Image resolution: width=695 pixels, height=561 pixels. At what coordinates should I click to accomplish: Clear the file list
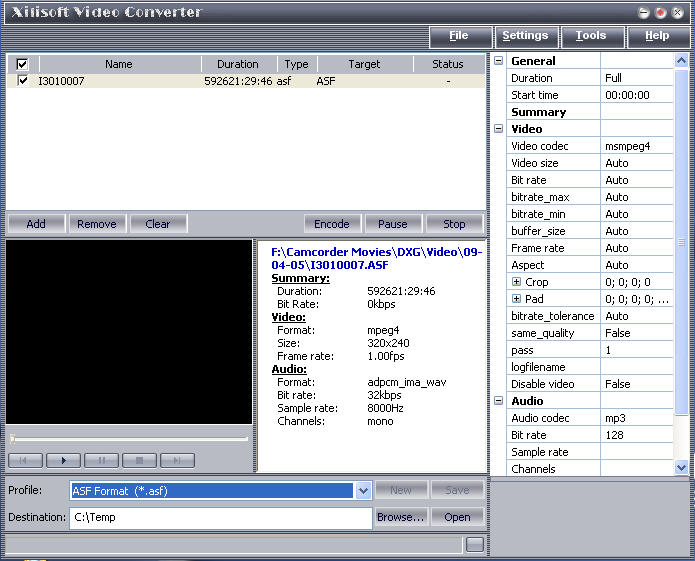[x=158, y=224]
